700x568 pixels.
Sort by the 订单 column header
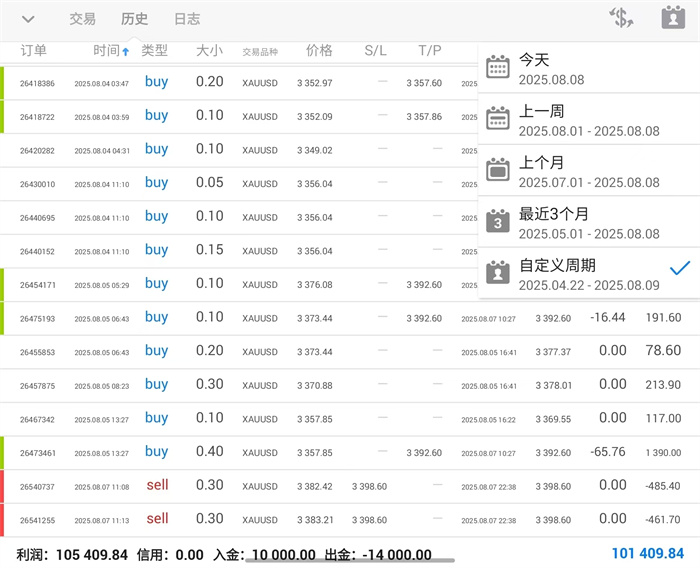tap(33, 50)
